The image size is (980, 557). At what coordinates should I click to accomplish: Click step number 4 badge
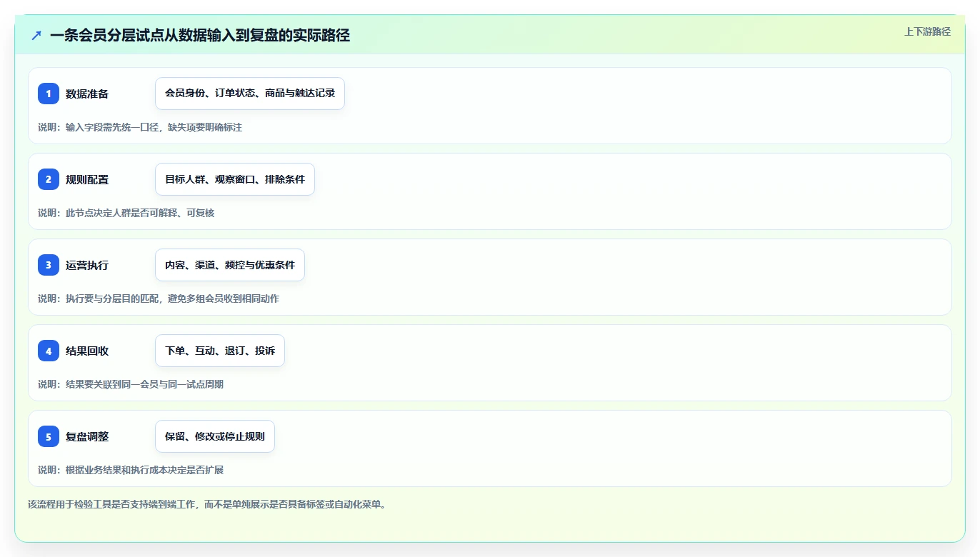pos(49,351)
